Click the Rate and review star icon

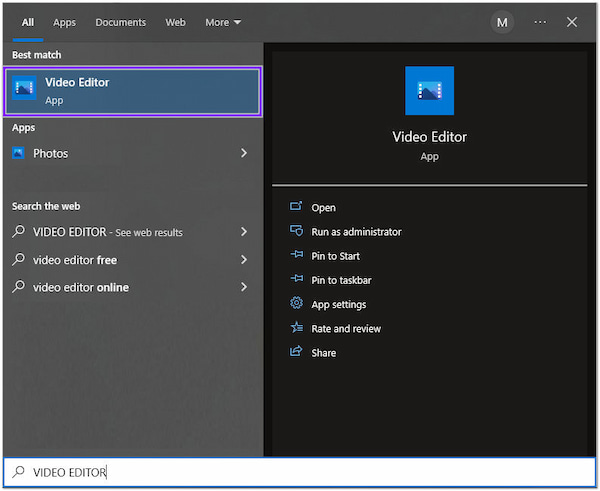296,327
